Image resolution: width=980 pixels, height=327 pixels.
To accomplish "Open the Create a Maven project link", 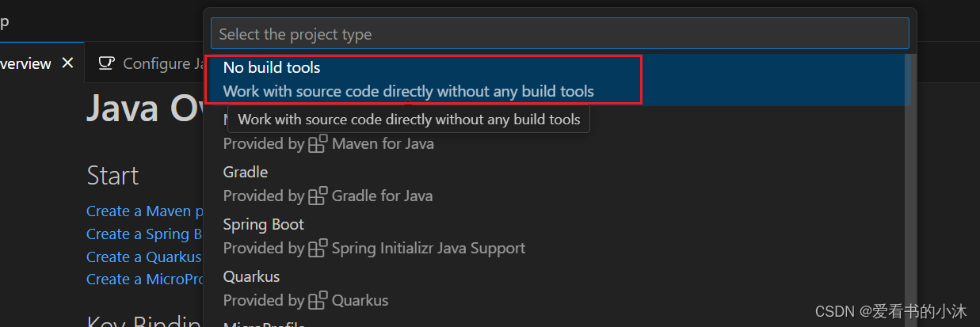I will point(145,211).
